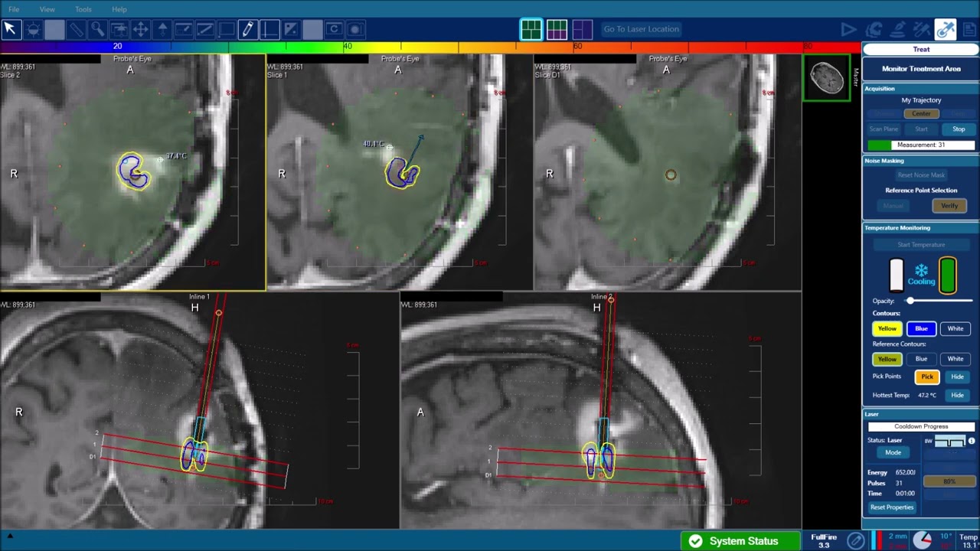Open the Help menu
Screen dimensions: 980x551
(119, 9)
